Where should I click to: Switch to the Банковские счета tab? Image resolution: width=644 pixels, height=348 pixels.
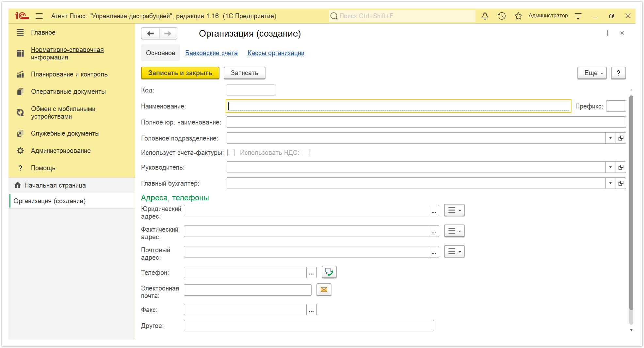(211, 53)
